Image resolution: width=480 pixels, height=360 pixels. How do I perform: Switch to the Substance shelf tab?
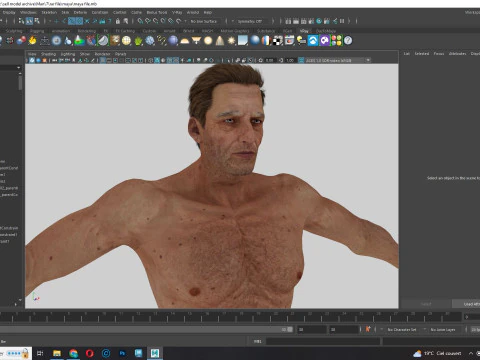coord(266,31)
